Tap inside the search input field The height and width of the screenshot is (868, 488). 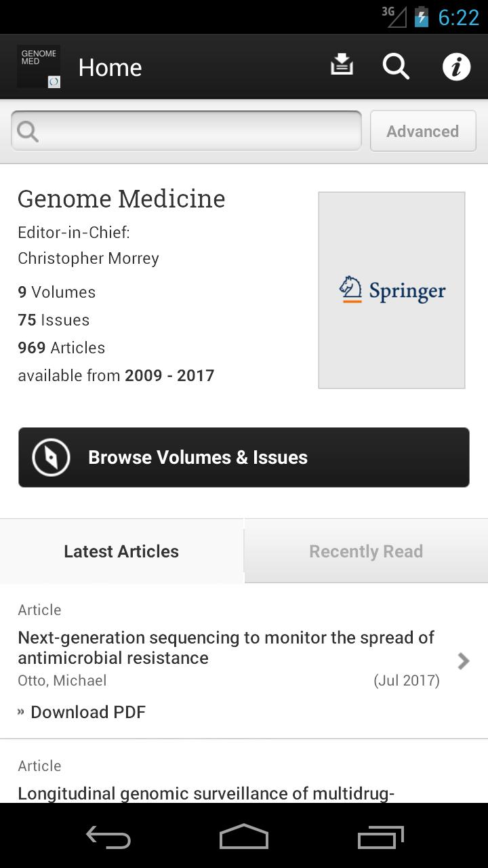coord(186,130)
